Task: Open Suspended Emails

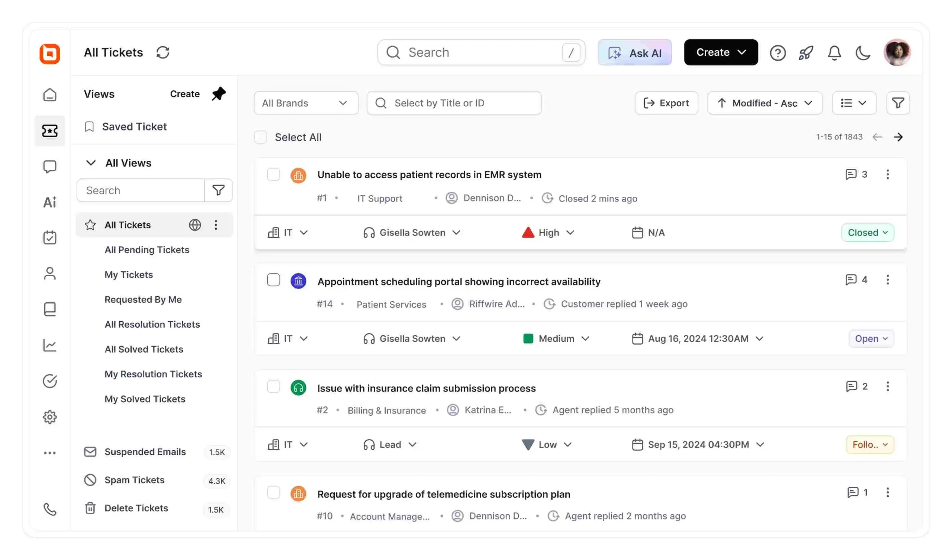Action: pos(157,452)
